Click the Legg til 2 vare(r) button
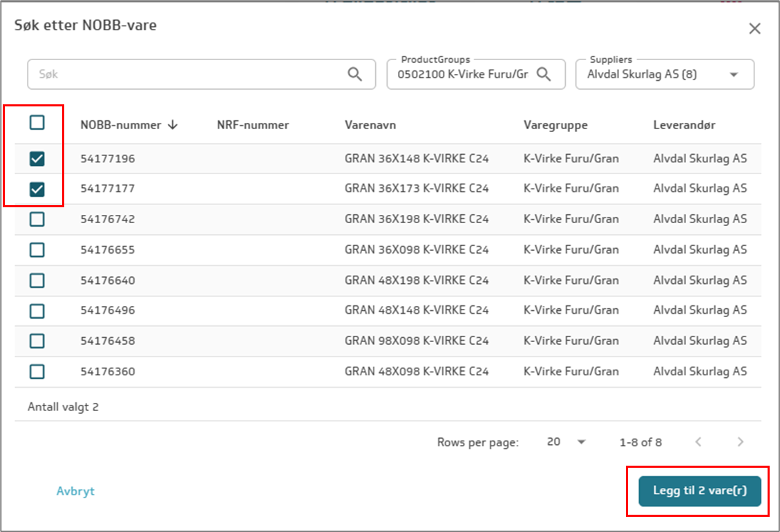 (699, 491)
